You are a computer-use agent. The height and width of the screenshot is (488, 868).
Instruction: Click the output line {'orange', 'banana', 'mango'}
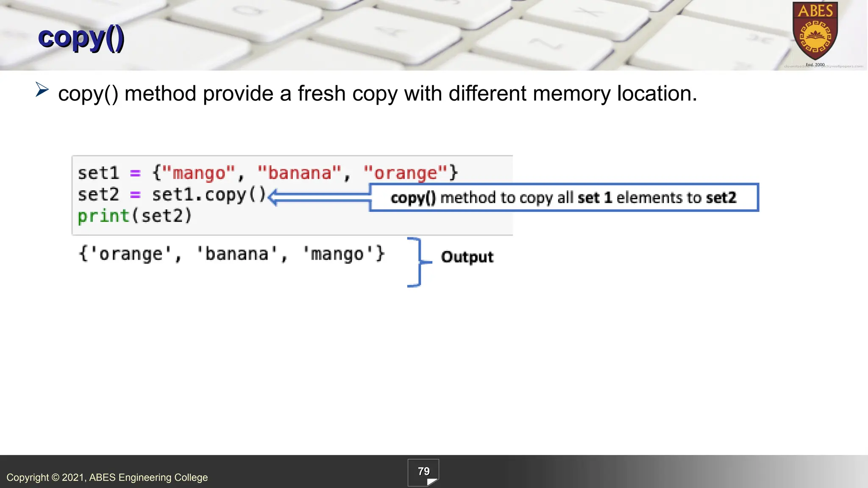pos(232,254)
